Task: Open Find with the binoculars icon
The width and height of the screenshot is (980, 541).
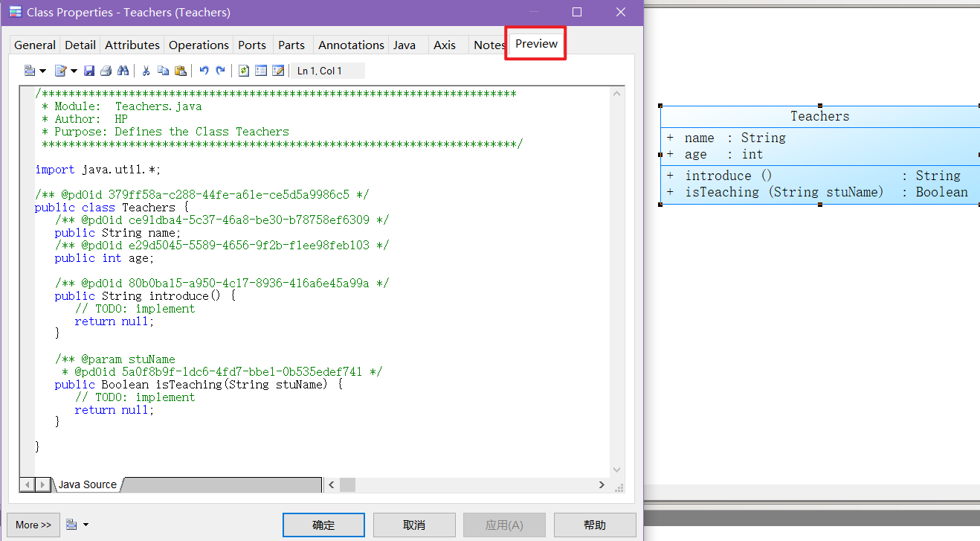Action: pyautogui.click(x=123, y=71)
